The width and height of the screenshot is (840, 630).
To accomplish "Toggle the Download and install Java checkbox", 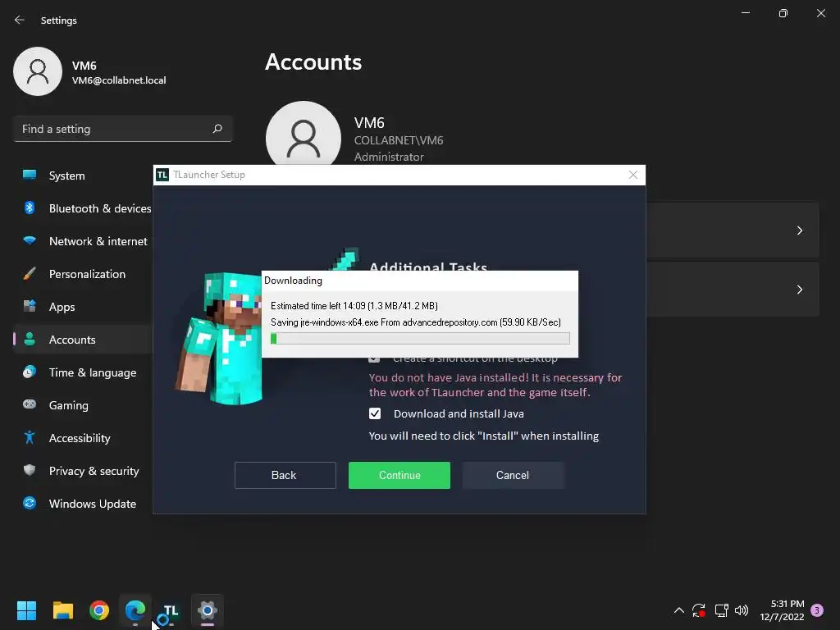I will [375, 413].
